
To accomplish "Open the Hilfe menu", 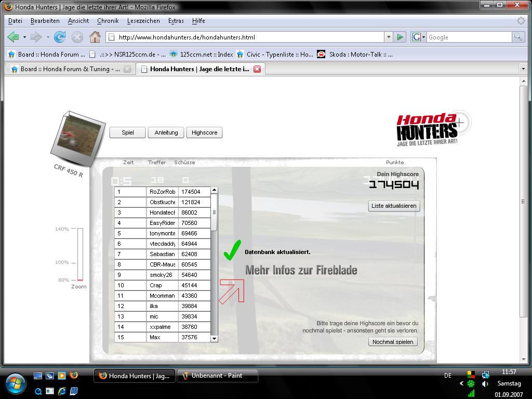I will click(198, 21).
